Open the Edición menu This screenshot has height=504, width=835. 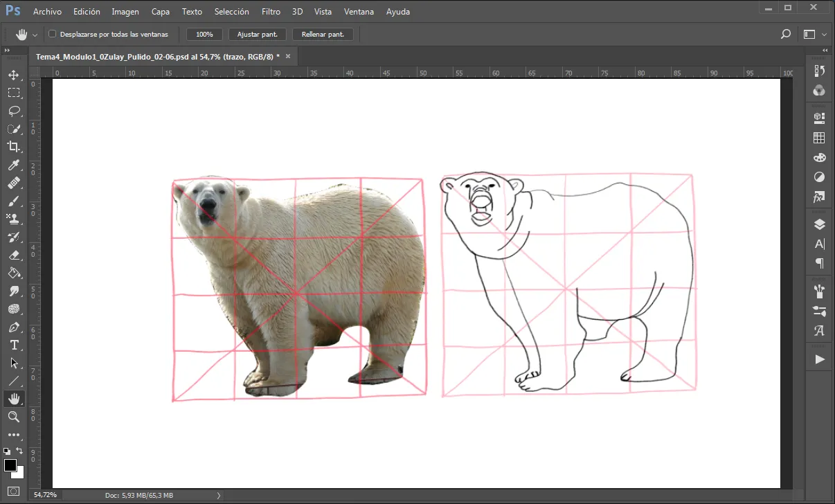(87, 12)
